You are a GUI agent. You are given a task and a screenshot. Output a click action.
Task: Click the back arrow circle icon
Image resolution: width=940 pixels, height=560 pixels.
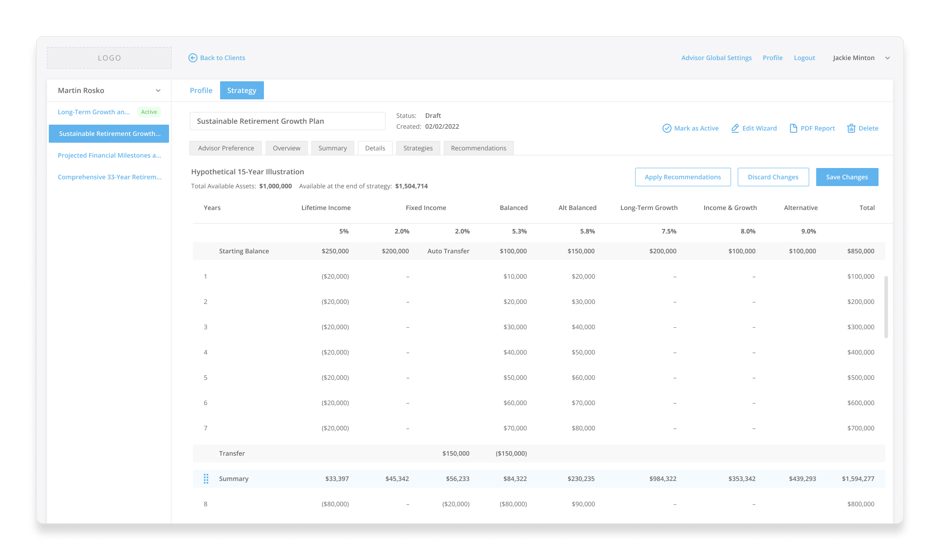coord(193,58)
